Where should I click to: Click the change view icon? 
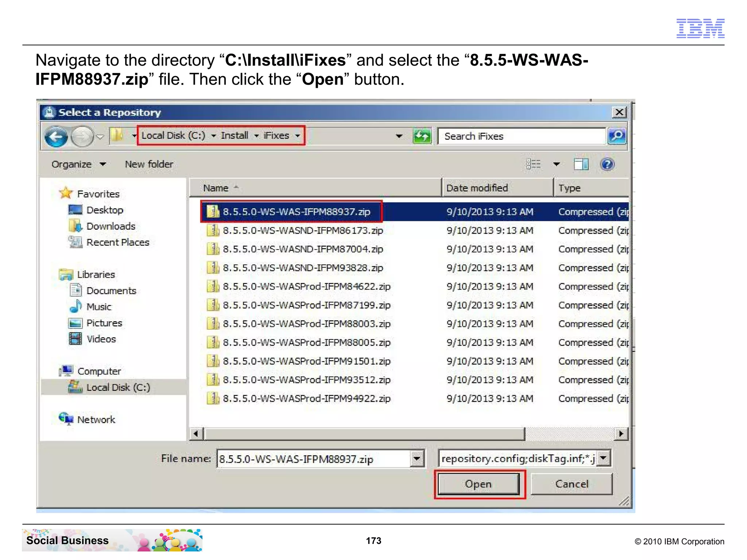533,164
